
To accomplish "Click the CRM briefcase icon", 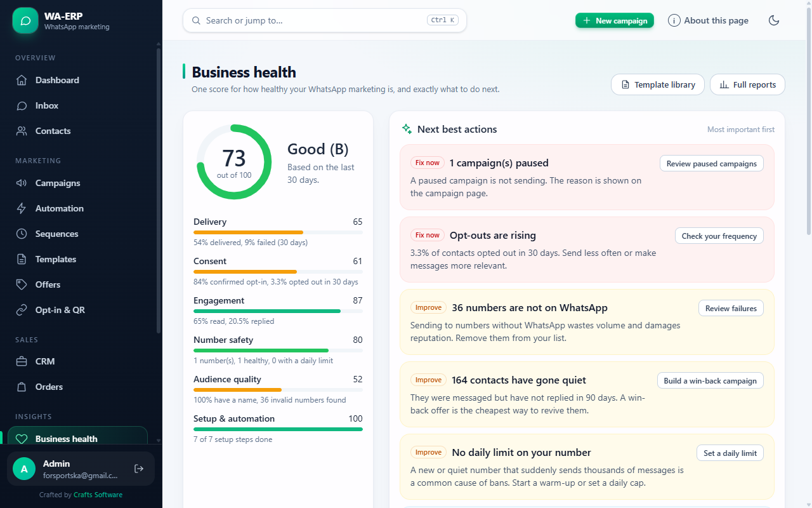I will click(x=22, y=361).
